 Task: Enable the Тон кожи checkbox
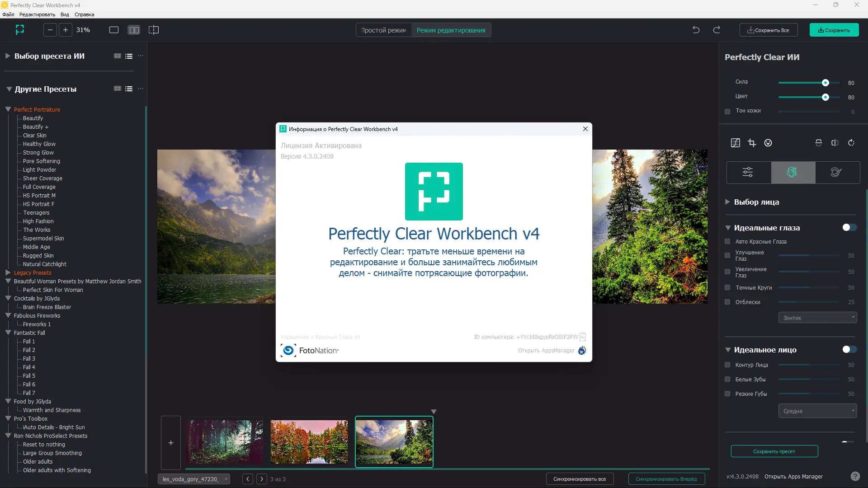727,111
